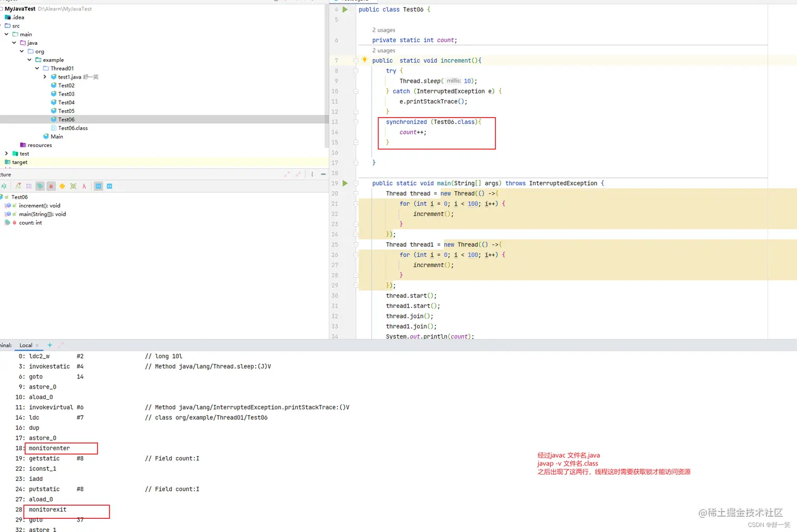Collapse all nodes in the Structure panel
Screen dimensions: 797x532
tap(298, 174)
